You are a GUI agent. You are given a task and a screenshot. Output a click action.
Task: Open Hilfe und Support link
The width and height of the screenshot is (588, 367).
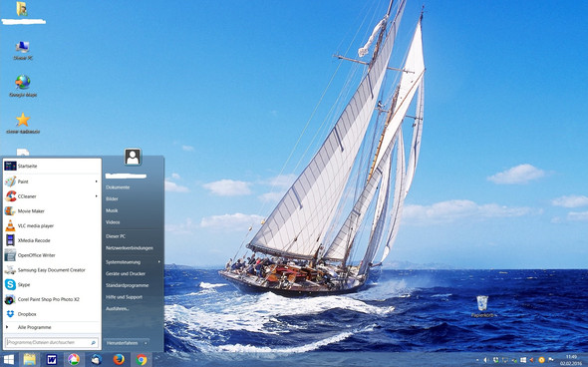(125, 297)
